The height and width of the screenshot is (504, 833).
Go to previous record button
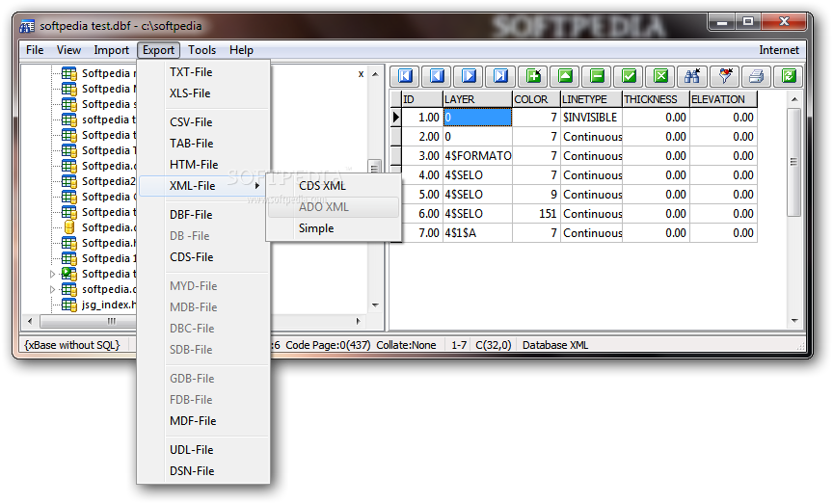pyautogui.click(x=437, y=76)
